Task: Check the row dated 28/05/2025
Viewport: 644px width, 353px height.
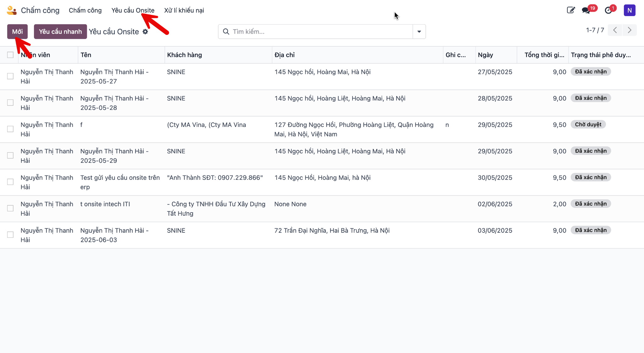Action: [x=10, y=103]
